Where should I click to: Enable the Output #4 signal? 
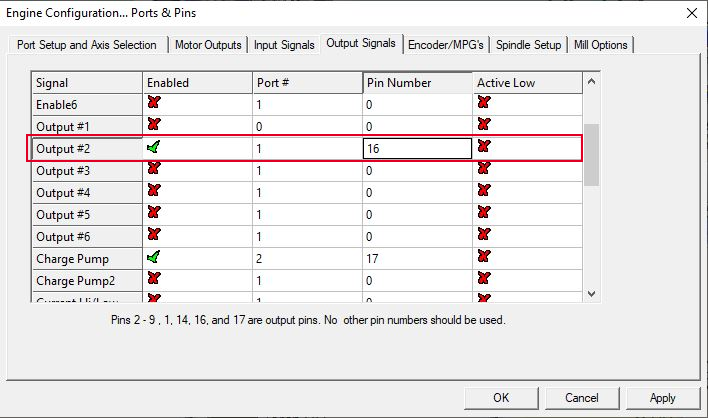(154, 192)
